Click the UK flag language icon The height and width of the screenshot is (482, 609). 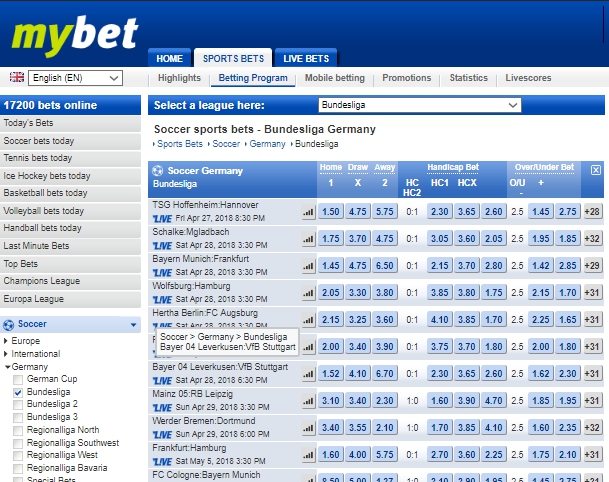tap(17, 77)
